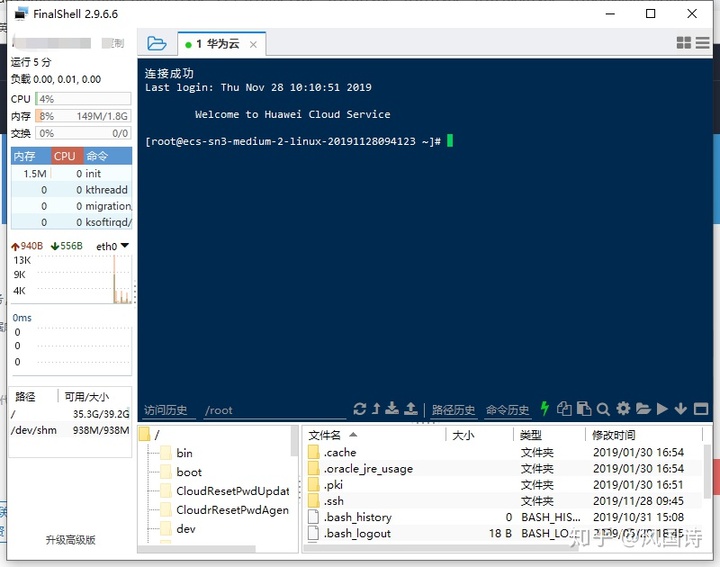Select the .bash_logout file row

503,533
